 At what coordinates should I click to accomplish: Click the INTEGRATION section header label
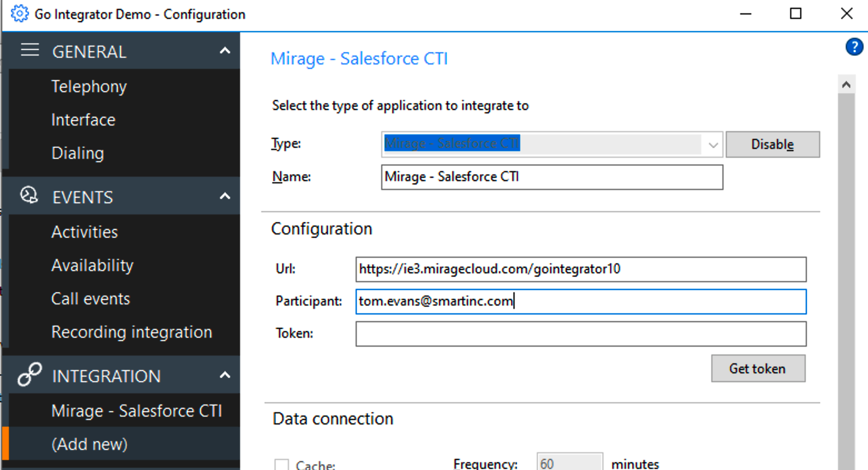coord(107,376)
